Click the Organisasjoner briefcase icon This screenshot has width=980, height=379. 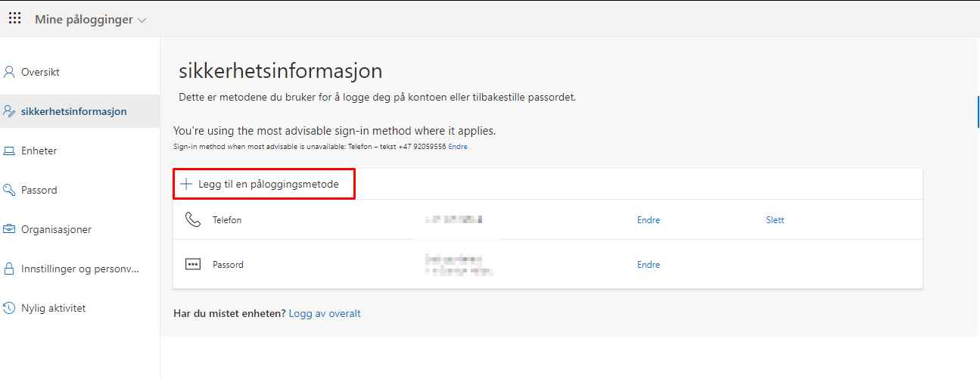pos(9,229)
